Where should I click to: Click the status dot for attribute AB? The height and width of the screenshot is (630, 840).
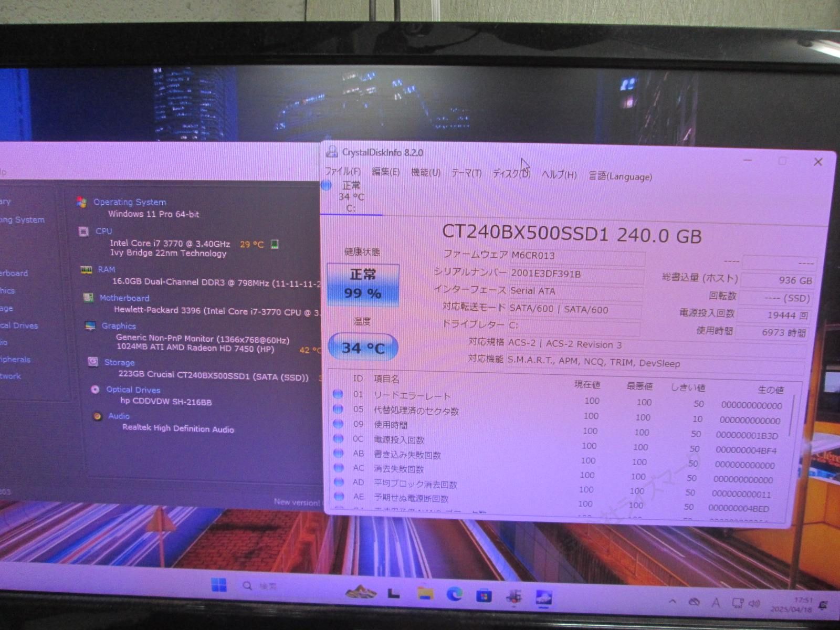coord(339,453)
